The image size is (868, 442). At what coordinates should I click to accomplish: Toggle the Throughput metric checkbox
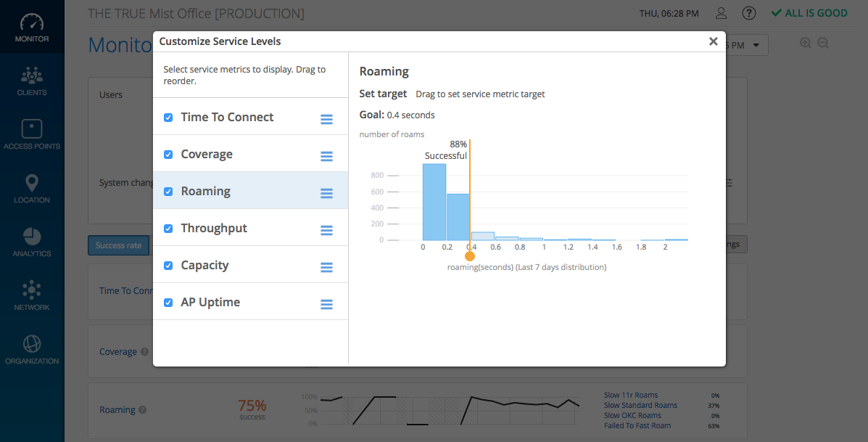pyautogui.click(x=168, y=229)
